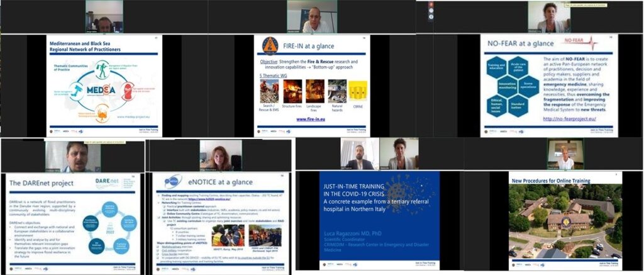Open the Search / Rescue & EMS image

pyautogui.click(x=269, y=91)
